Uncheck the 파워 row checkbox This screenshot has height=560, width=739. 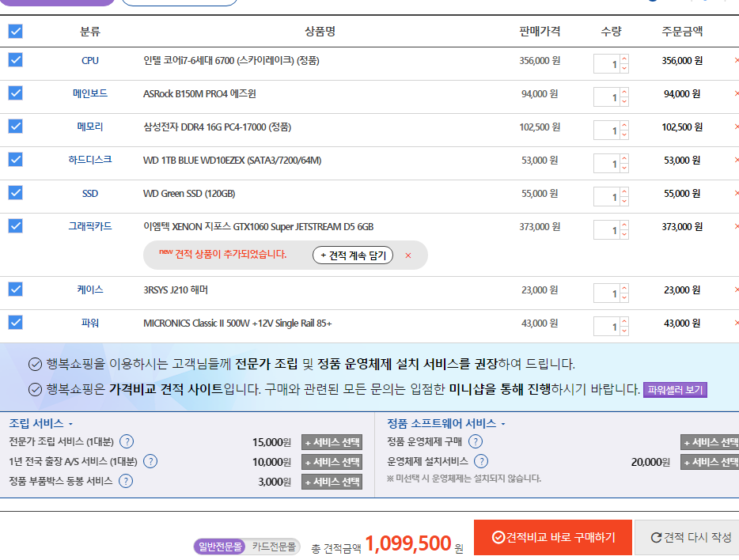point(16,323)
